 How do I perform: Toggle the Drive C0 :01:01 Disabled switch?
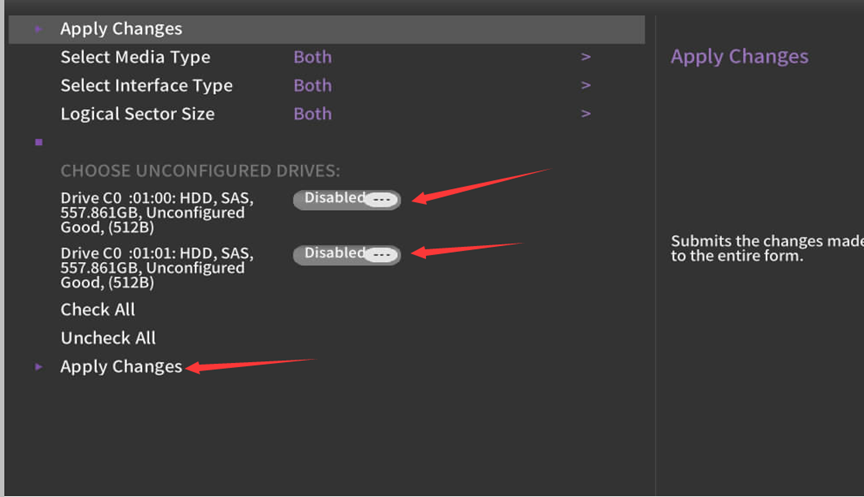347,255
